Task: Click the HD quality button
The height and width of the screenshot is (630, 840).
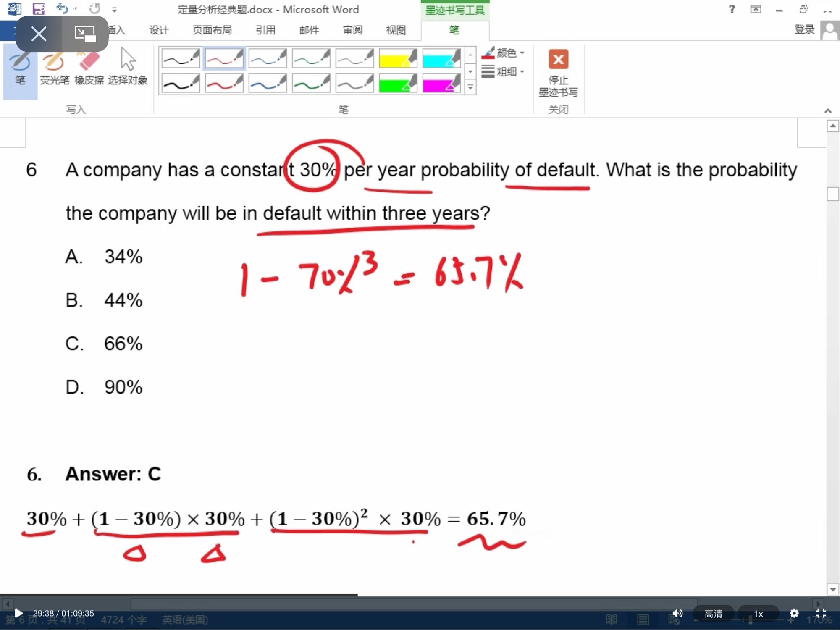Action: [713, 614]
